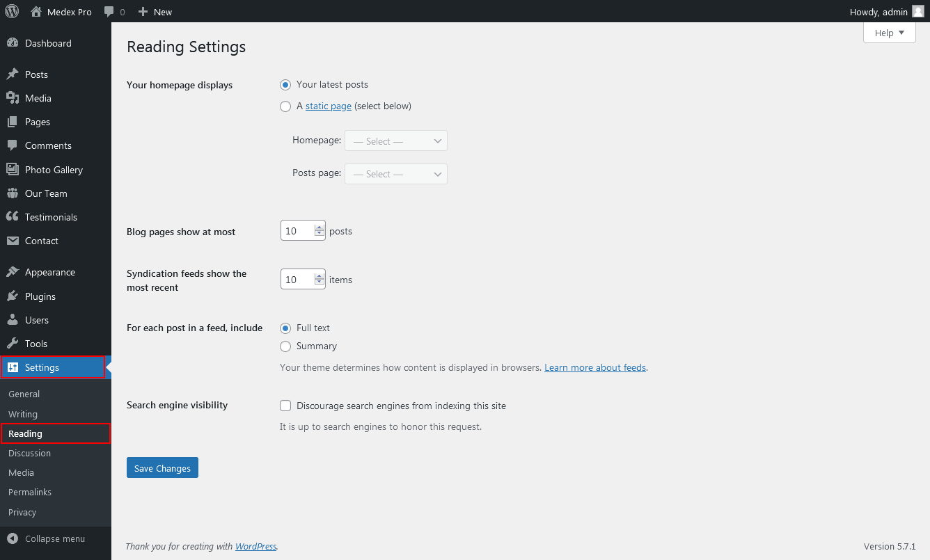This screenshot has height=560, width=930.
Task: Expand the Help dropdown tab
Action: [889, 33]
